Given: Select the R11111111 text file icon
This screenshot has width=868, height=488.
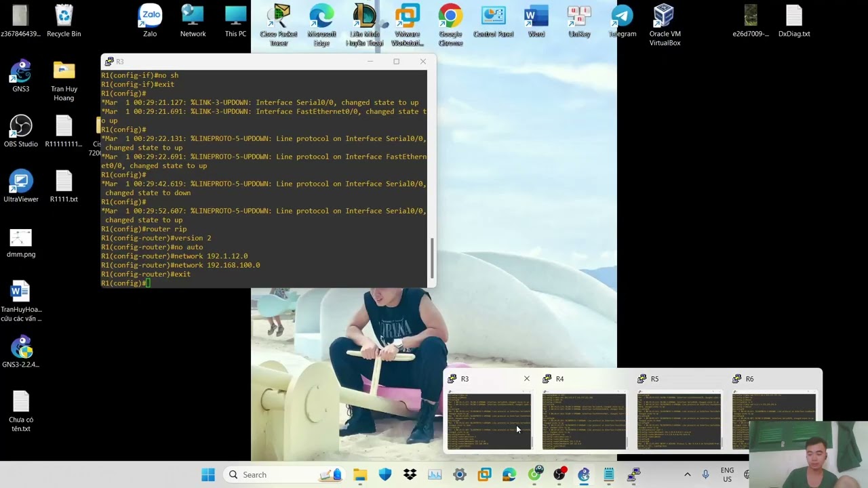Looking at the screenshot, I should 64,131.
